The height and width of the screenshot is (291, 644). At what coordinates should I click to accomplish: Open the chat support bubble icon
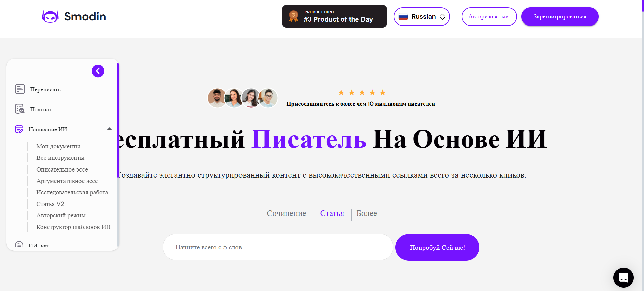click(623, 278)
